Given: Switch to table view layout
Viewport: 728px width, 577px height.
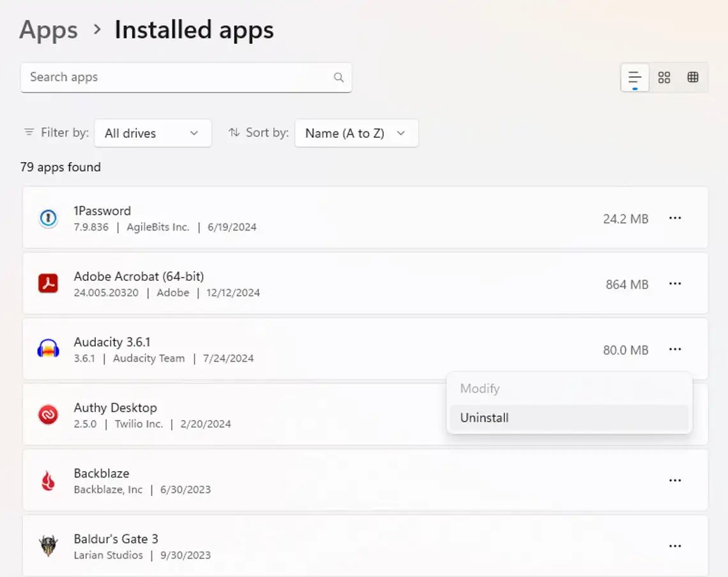Looking at the screenshot, I should (693, 78).
